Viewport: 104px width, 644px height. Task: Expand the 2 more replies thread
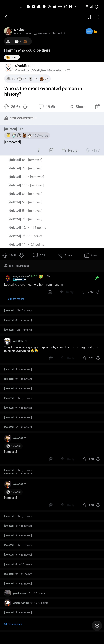(x=16, y=299)
